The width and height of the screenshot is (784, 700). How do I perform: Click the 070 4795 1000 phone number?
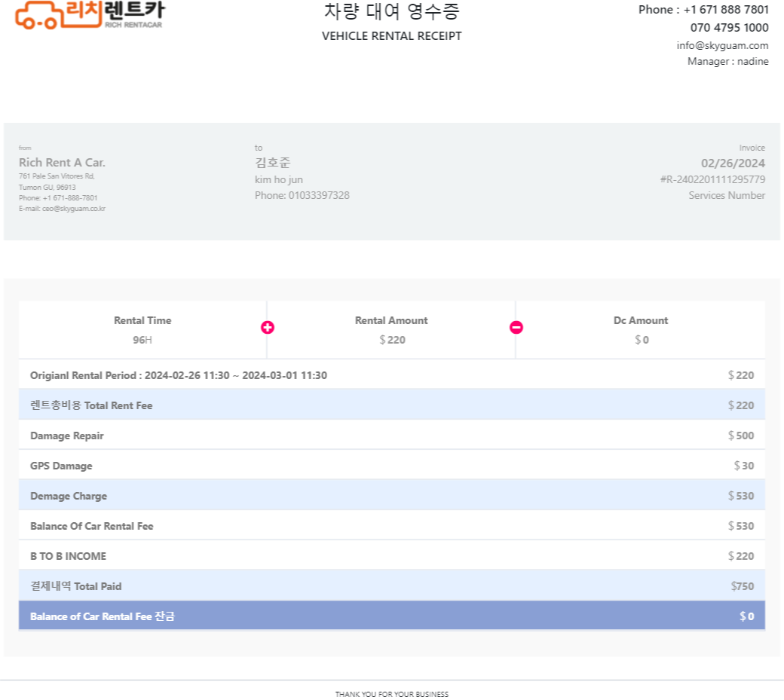[729, 28]
